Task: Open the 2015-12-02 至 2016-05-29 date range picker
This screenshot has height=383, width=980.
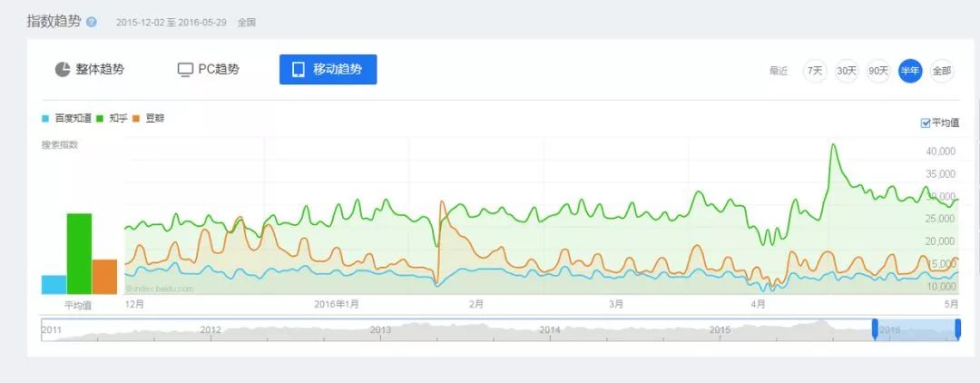Action: pos(171,23)
